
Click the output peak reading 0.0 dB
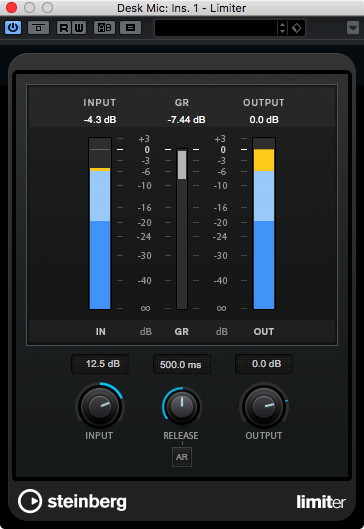(264, 120)
